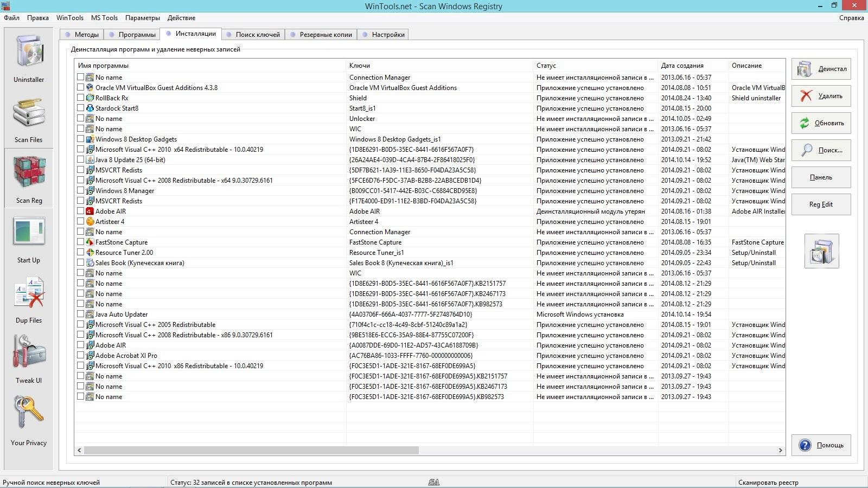Check the Artisteer 4 checkbox
This screenshot has height=488, width=868.
pyautogui.click(x=80, y=221)
